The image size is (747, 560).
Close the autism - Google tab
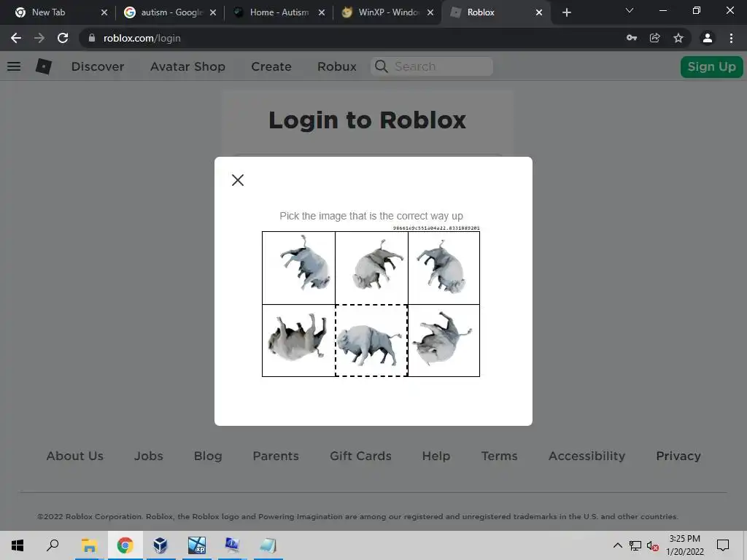(213, 12)
